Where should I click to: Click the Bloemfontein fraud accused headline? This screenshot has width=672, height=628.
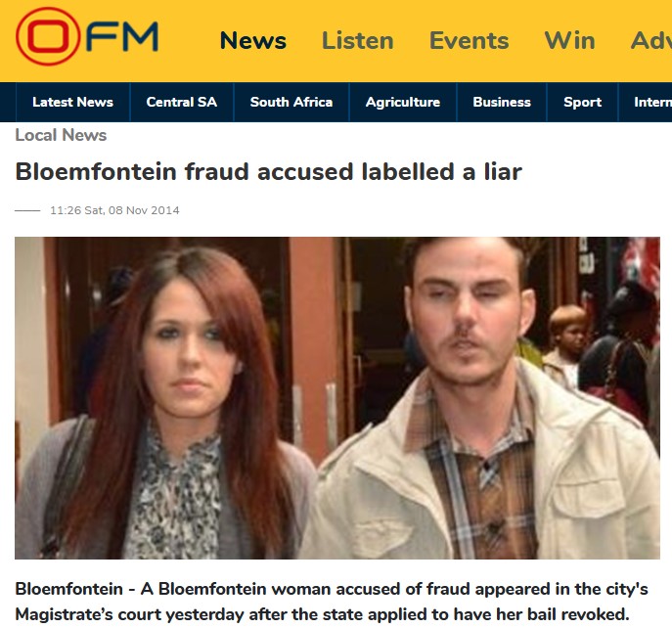[269, 171]
